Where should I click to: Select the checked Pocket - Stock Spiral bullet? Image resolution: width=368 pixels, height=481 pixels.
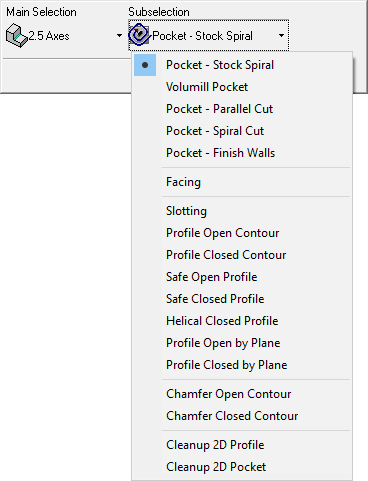[145, 65]
